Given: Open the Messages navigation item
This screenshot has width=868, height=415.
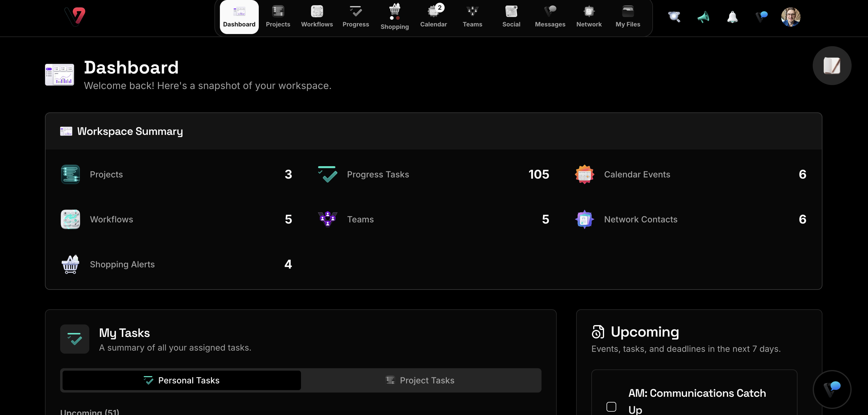Looking at the screenshot, I should point(550,16).
